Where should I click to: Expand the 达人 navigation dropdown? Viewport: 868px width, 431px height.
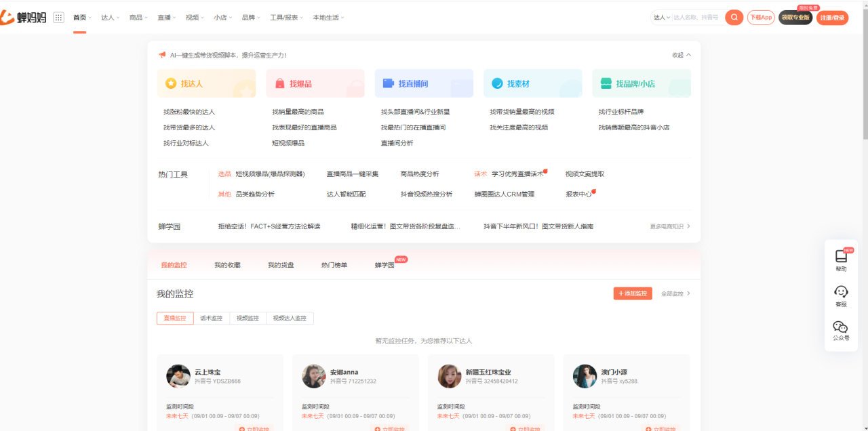[x=110, y=18]
